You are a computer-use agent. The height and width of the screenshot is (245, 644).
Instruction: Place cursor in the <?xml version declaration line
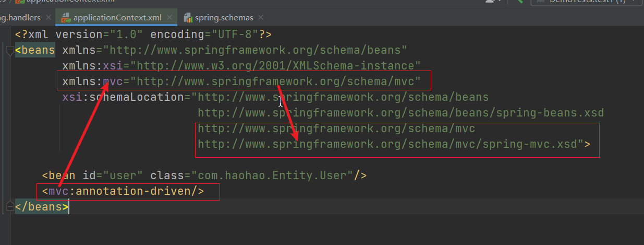(x=143, y=34)
